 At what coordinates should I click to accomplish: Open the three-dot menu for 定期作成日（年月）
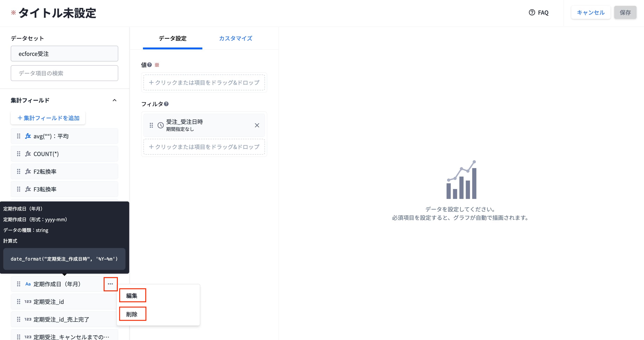(110, 284)
